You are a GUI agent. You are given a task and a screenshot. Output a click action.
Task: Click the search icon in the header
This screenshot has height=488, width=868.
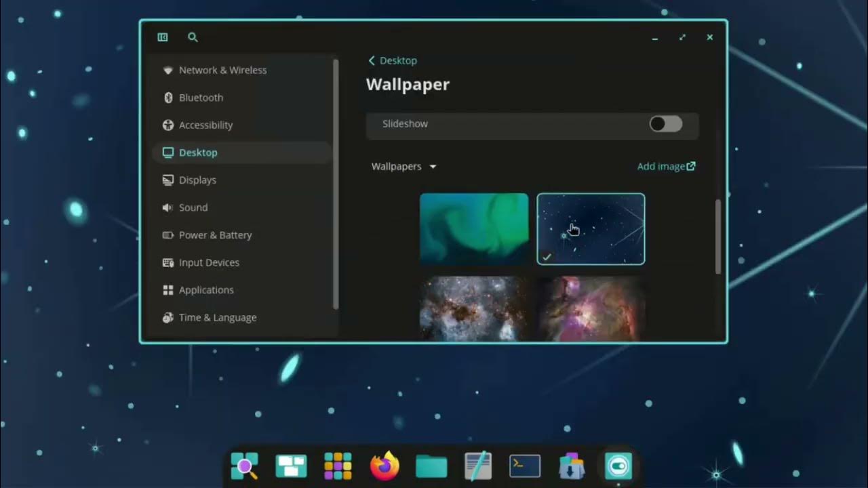click(x=193, y=37)
